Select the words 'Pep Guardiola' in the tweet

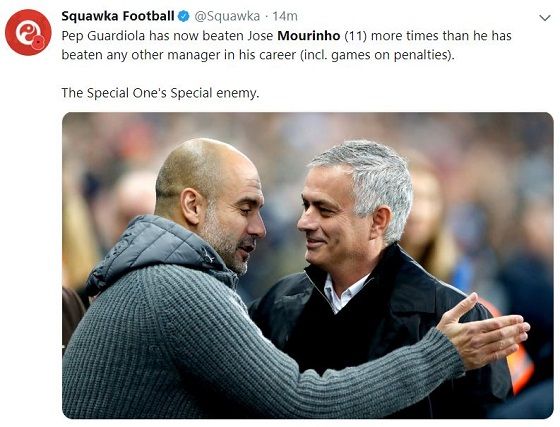(x=103, y=36)
